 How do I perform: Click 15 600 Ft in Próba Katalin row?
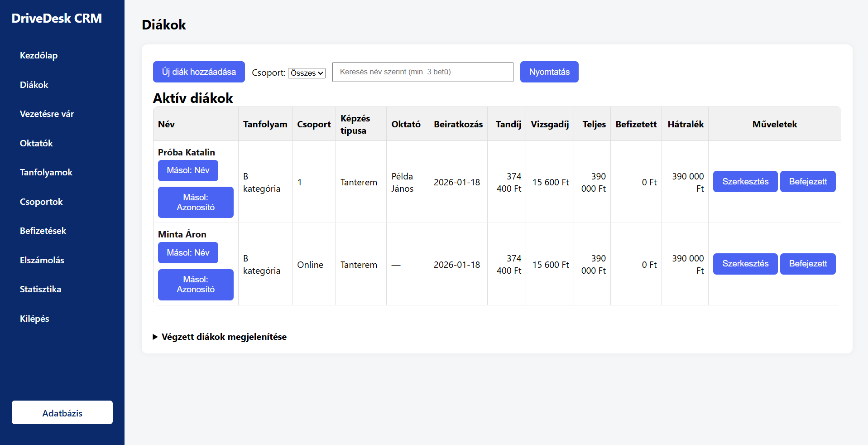click(x=551, y=182)
